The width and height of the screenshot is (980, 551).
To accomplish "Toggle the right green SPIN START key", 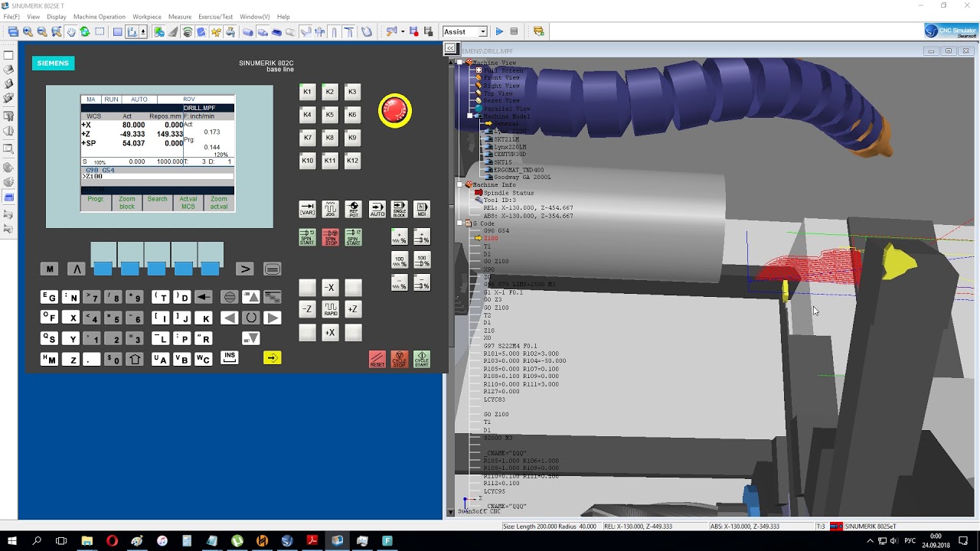I will (x=353, y=237).
